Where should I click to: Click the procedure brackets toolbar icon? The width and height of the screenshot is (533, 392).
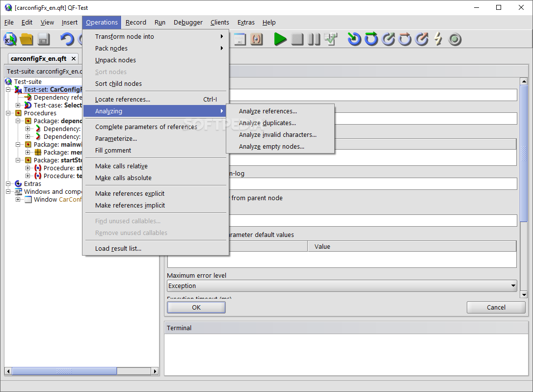point(257,39)
